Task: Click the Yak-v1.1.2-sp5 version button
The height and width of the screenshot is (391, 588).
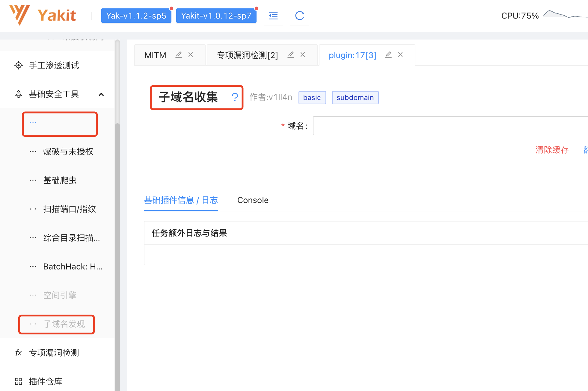Action: 136,16
